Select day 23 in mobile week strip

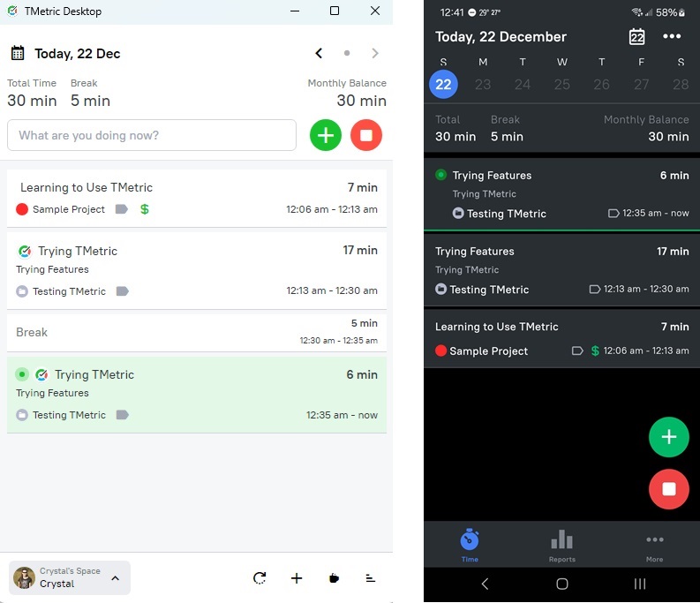point(483,84)
